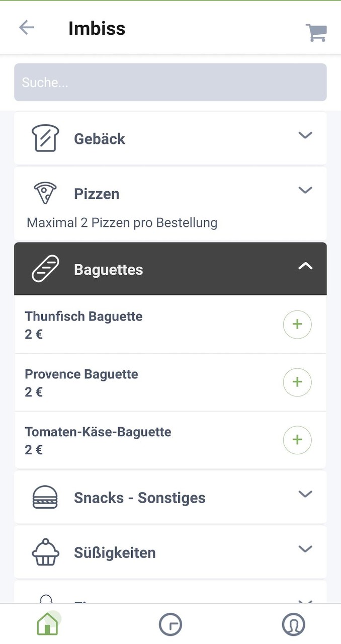Expand the Gebäck category chevron
Screen dimensions: 341x644
coord(305,135)
